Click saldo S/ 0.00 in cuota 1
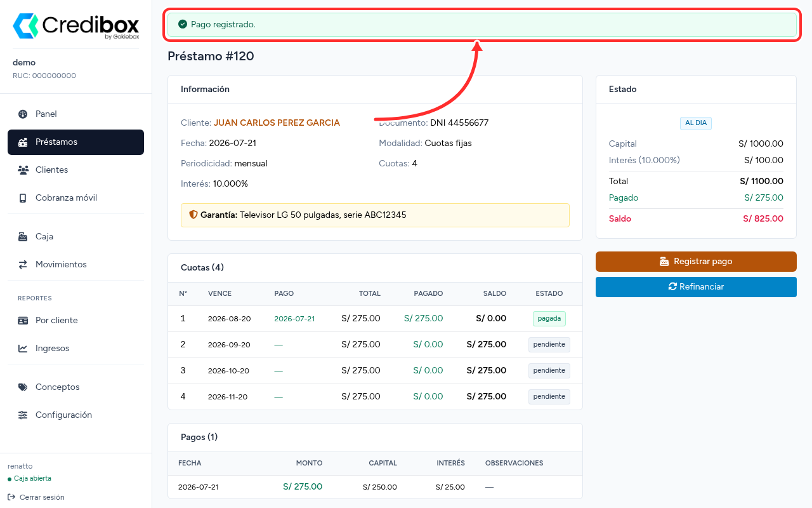 coord(491,319)
